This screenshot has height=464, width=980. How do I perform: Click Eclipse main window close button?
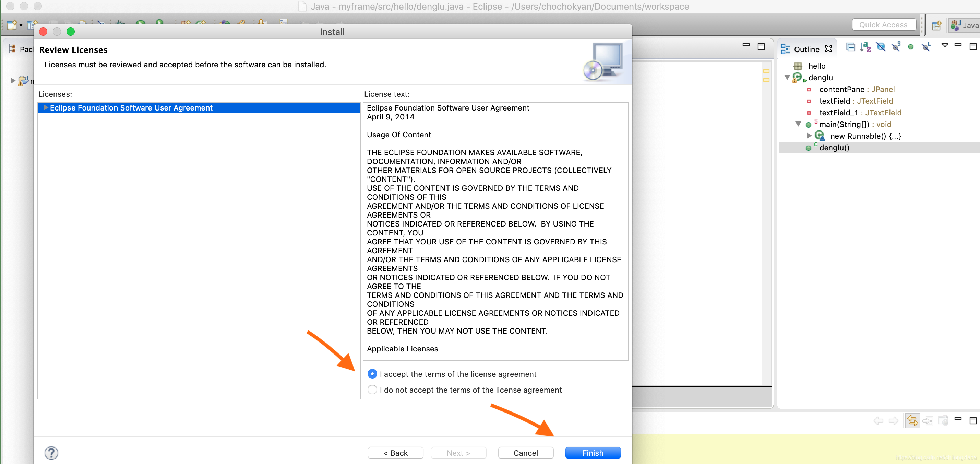pos(10,6)
